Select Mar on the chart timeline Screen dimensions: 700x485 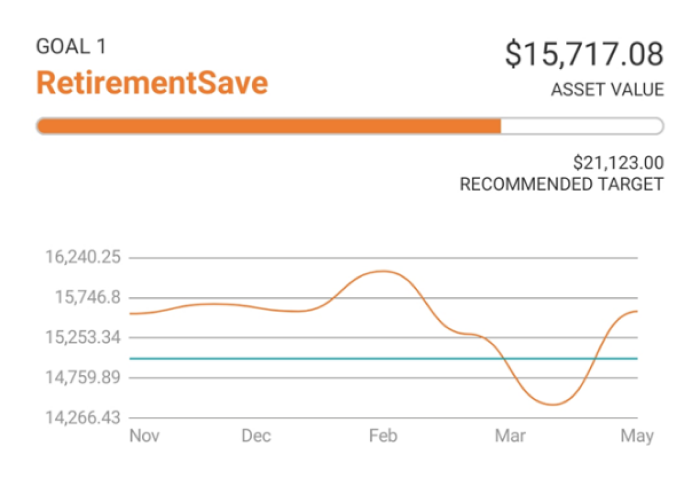coord(510,436)
